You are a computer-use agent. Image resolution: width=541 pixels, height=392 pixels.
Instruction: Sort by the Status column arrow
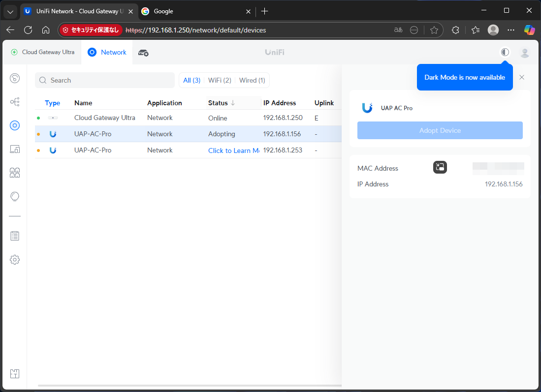[233, 103]
